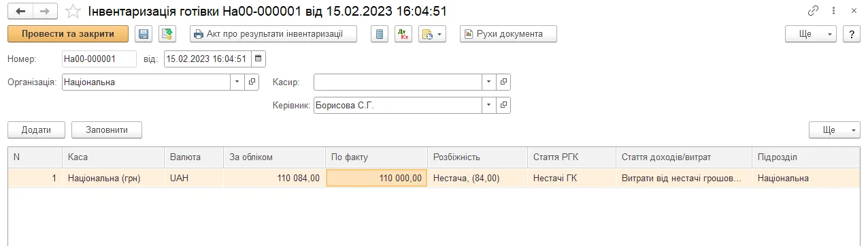This screenshot has width=868, height=246.
Task: Click the forward navigation arrow
Action: (x=45, y=12)
